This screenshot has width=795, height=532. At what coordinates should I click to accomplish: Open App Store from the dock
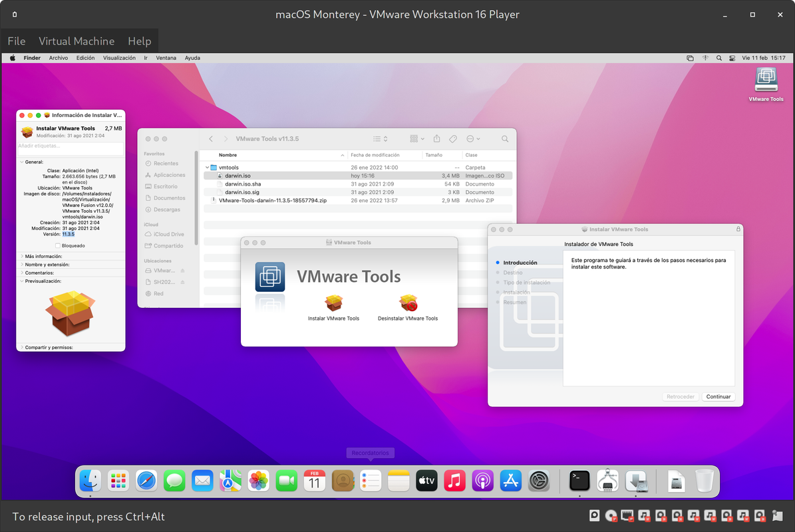click(x=510, y=480)
